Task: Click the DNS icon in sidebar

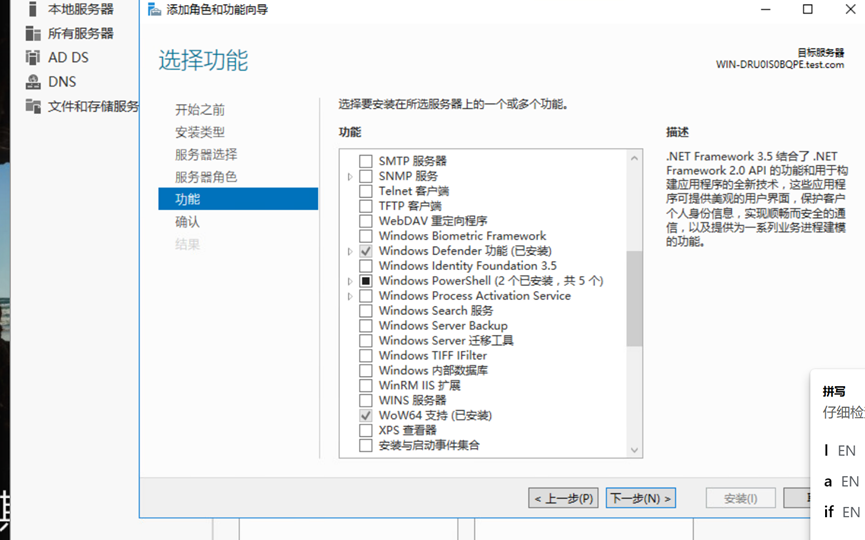Action: click(x=33, y=82)
